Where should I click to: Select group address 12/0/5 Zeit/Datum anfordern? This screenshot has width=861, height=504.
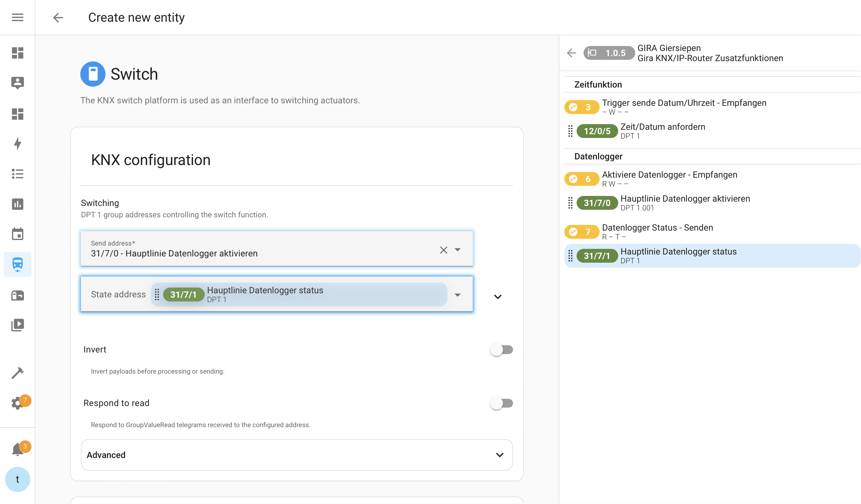pyautogui.click(x=663, y=131)
